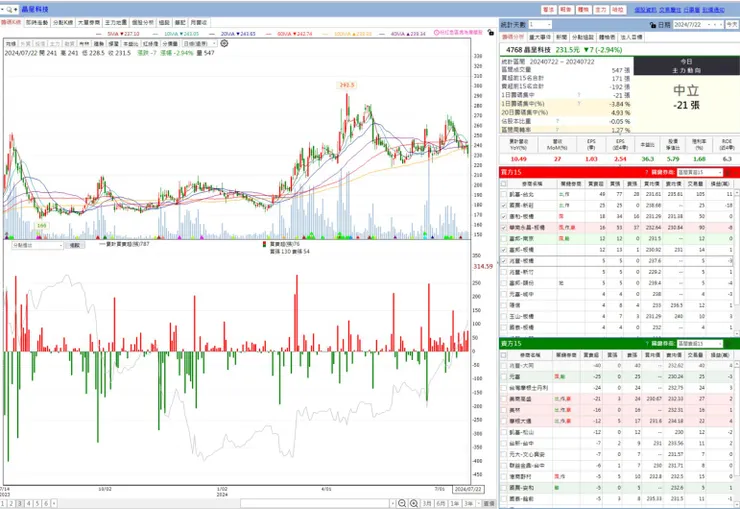Open the 關鍵券商 dropdown in 賣方15

click(699, 343)
